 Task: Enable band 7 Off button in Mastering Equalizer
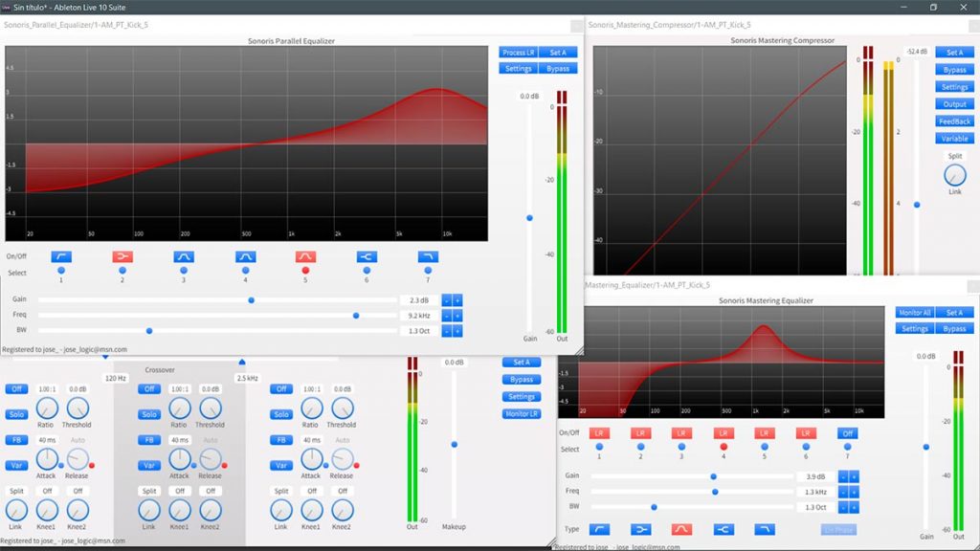pos(848,433)
